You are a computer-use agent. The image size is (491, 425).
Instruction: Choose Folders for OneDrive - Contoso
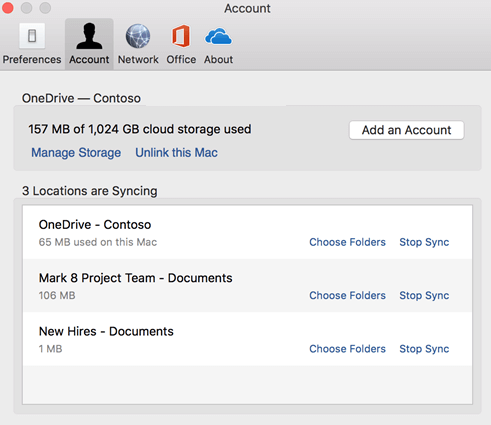click(x=347, y=242)
